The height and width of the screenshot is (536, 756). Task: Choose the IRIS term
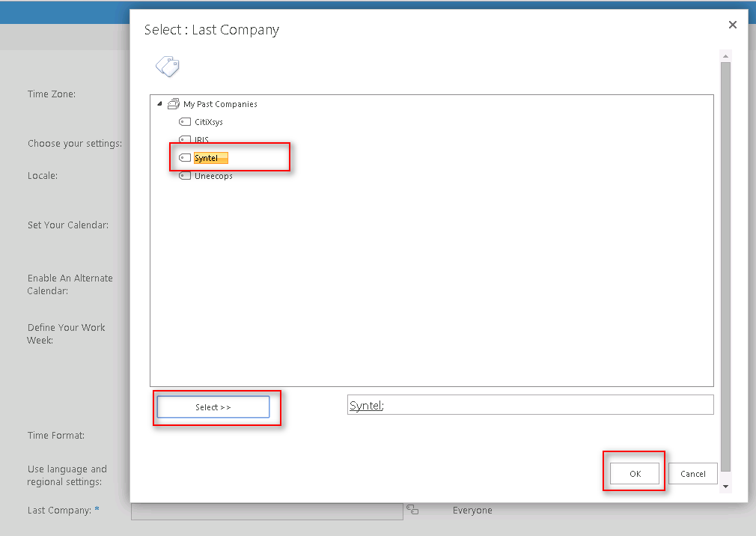click(201, 140)
